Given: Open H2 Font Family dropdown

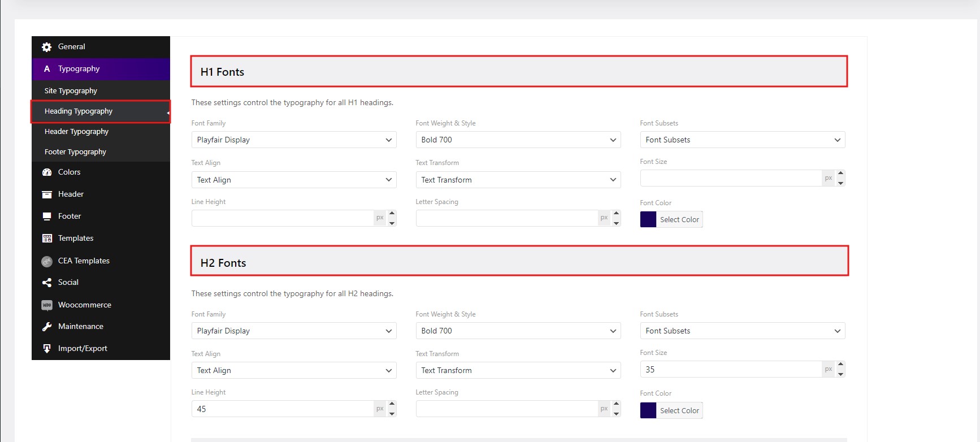Looking at the screenshot, I should click(x=294, y=331).
